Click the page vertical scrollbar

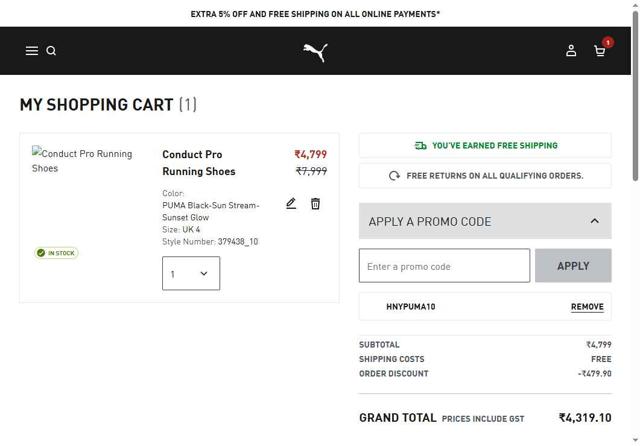coord(635,100)
